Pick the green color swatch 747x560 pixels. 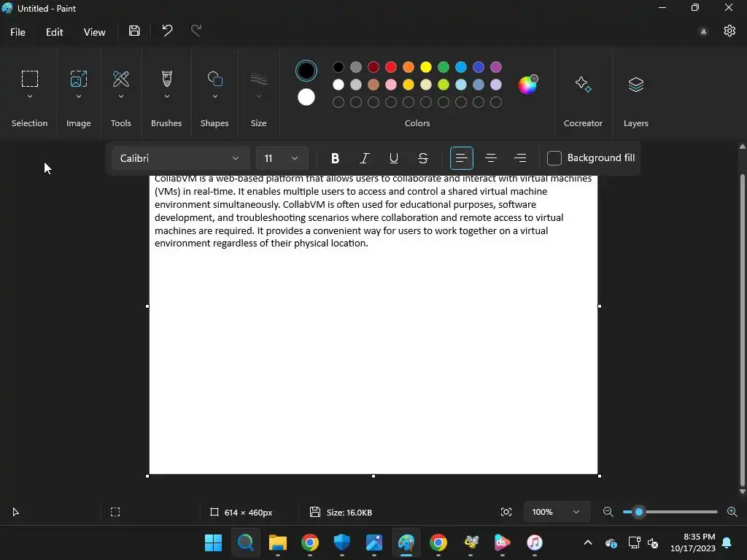[444, 67]
